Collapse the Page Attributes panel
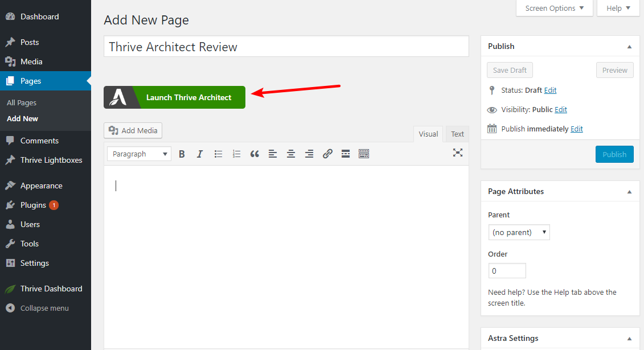 coord(629,192)
